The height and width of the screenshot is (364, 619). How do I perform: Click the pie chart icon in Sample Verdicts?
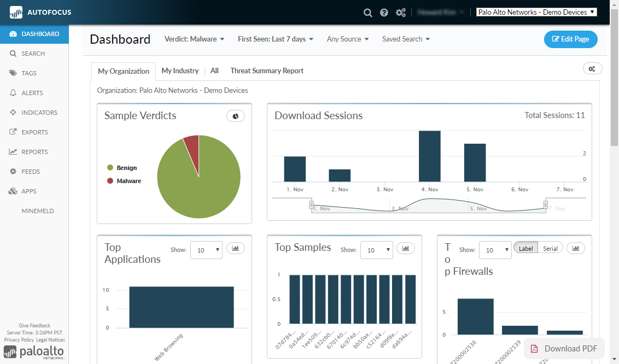pyautogui.click(x=236, y=116)
